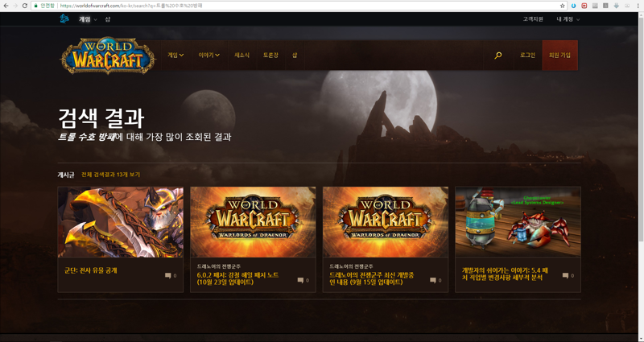644x342 pixels.
Task: Click the World of Warcraft header logo
Action: click(x=108, y=56)
